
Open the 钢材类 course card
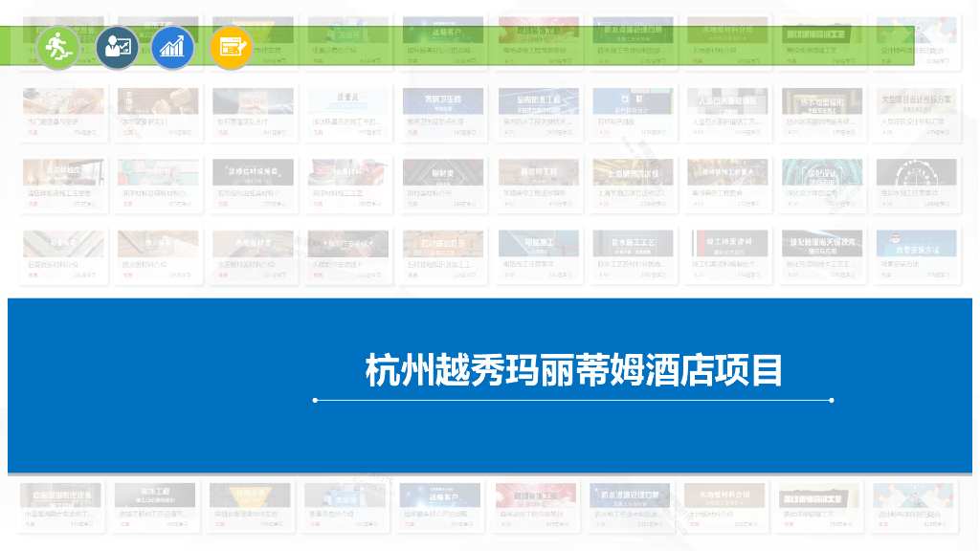[x=443, y=185]
